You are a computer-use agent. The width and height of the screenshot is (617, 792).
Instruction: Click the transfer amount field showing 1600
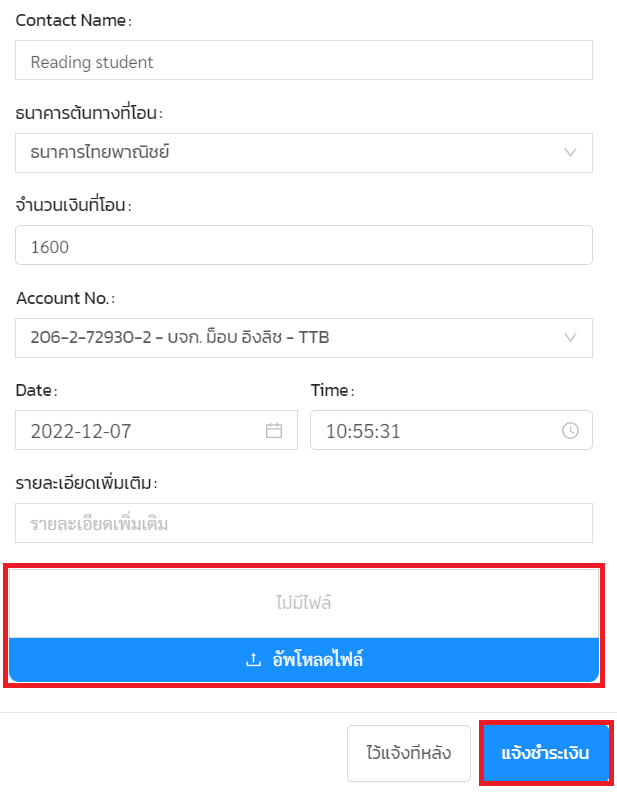[304, 245]
